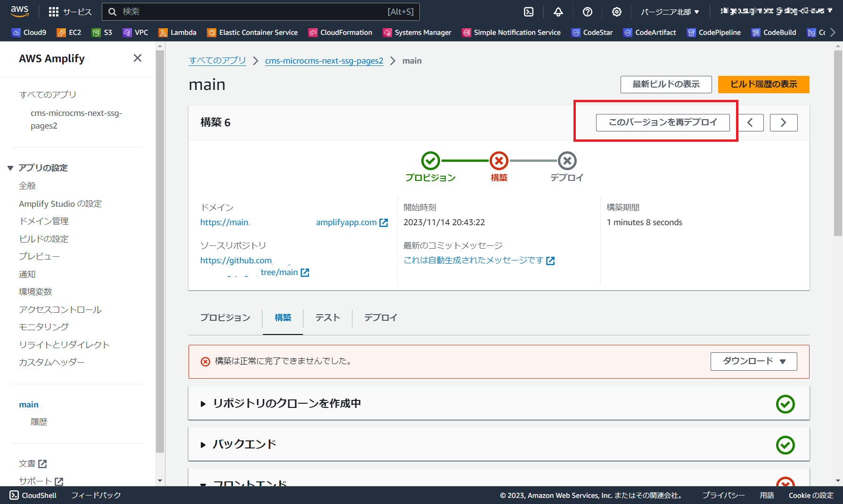Image resolution: width=843 pixels, height=504 pixels.
Task: Close the AWS Amplify side navigation
Action: pyautogui.click(x=138, y=58)
